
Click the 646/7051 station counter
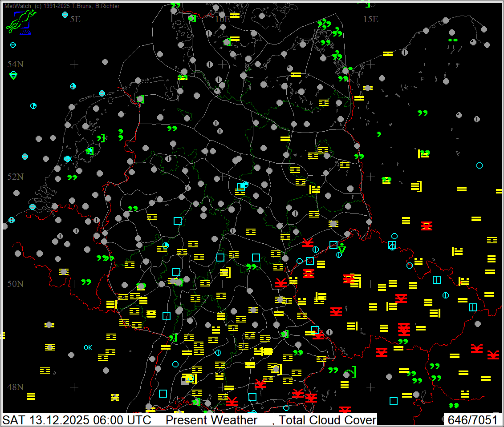pos(472,420)
